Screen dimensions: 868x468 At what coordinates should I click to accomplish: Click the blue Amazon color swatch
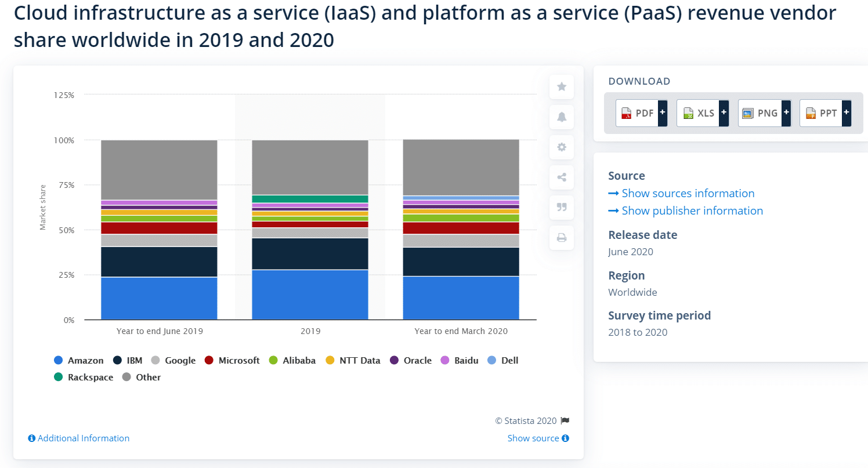click(x=58, y=360)
